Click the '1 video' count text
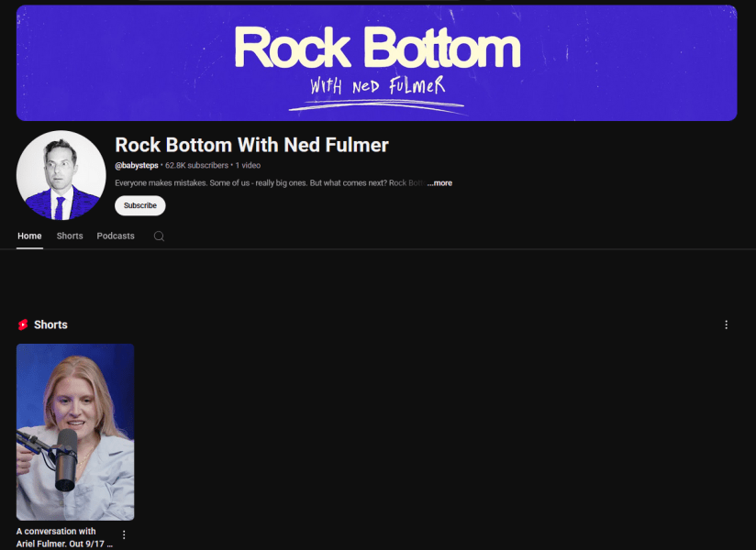This screenshot has height=550, width=756. point(248,166)
